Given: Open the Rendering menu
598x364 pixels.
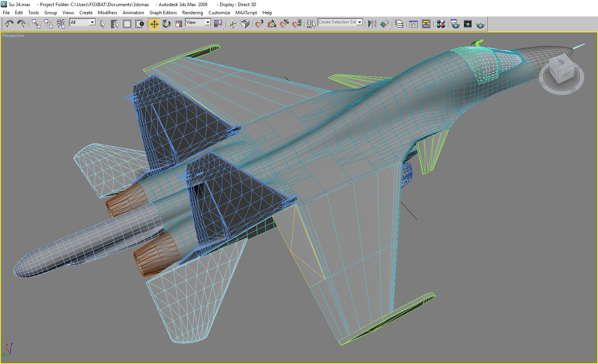Looking at the screenshot, I should click(x=193, y=13).
